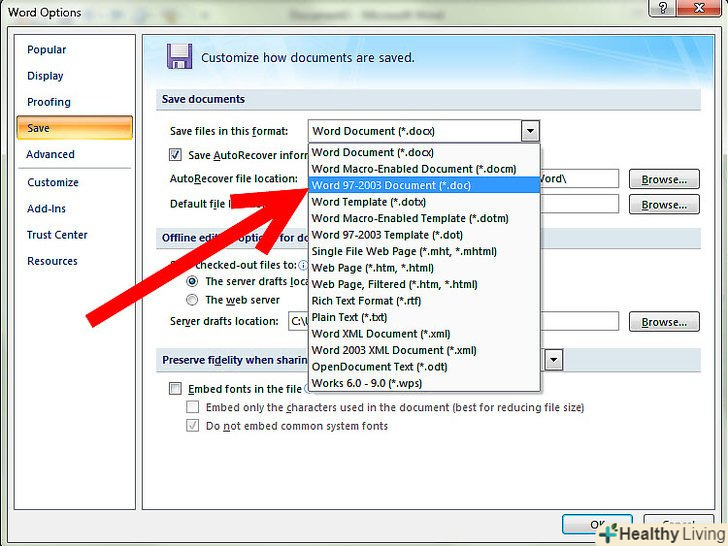Go to the Customize category

click(x=53, y=182)
